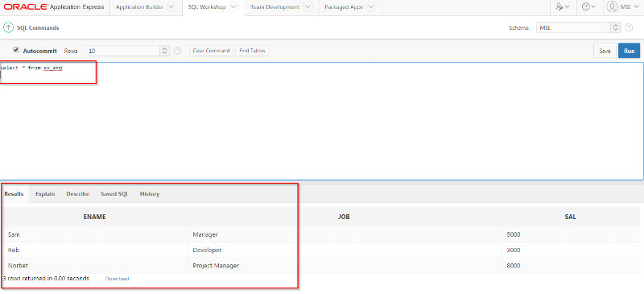Click the Find Tables button
644x294 pixels.
[x=252, y=51]
